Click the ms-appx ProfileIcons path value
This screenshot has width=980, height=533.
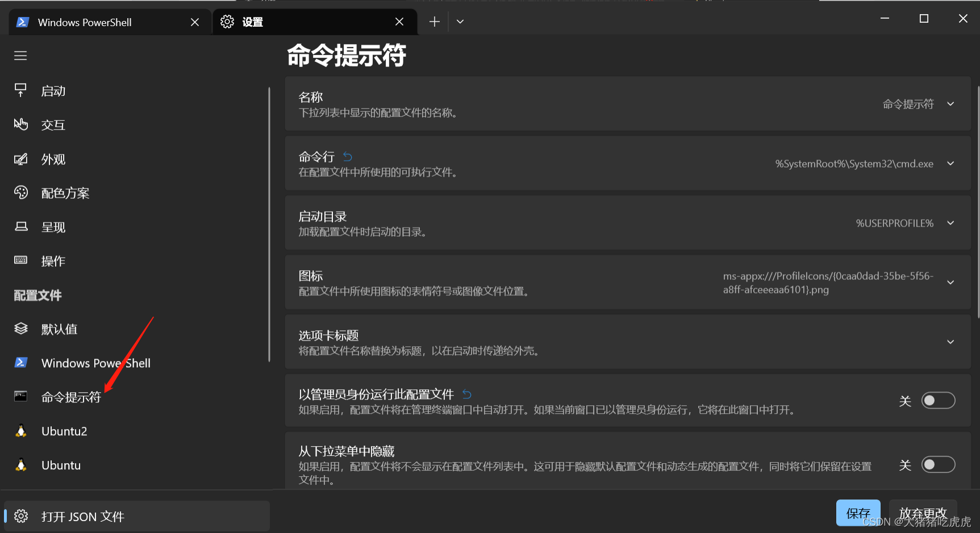pos(828,283)
